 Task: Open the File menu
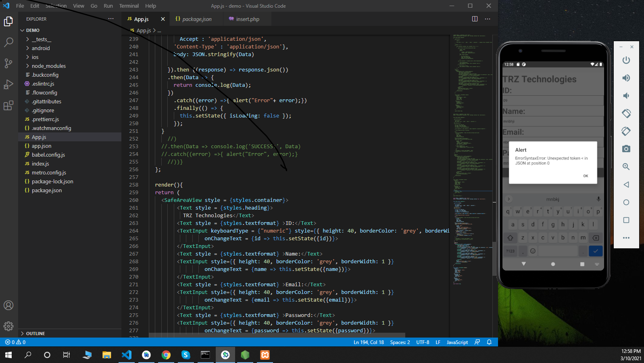(20, 6)
